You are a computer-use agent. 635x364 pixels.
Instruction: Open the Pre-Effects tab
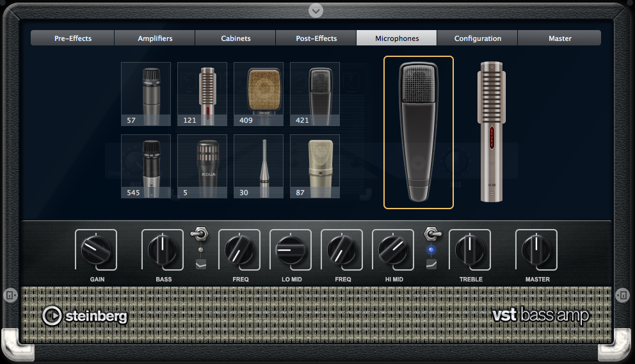[x=73, y=38]
